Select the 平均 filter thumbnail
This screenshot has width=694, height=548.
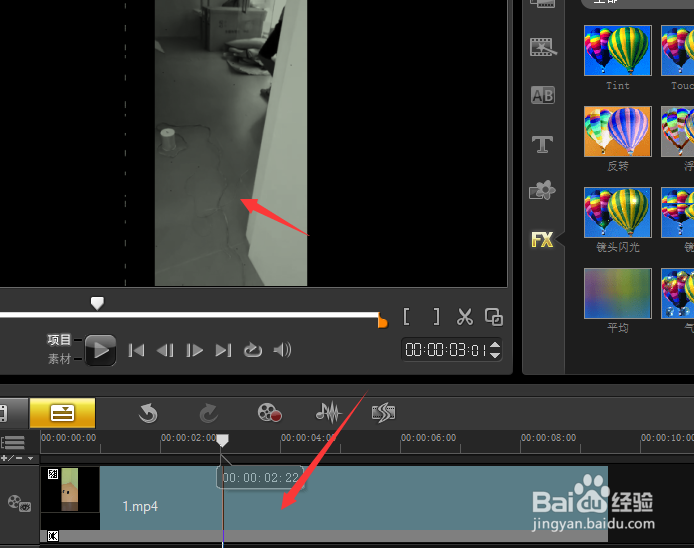(617, 293)
